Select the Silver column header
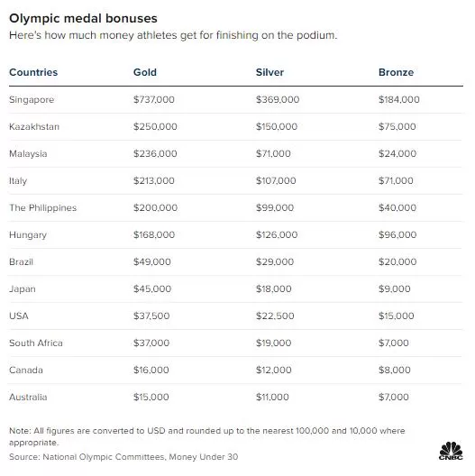The width and height of the screenshot is (475, 476). (x=269, y=72)
